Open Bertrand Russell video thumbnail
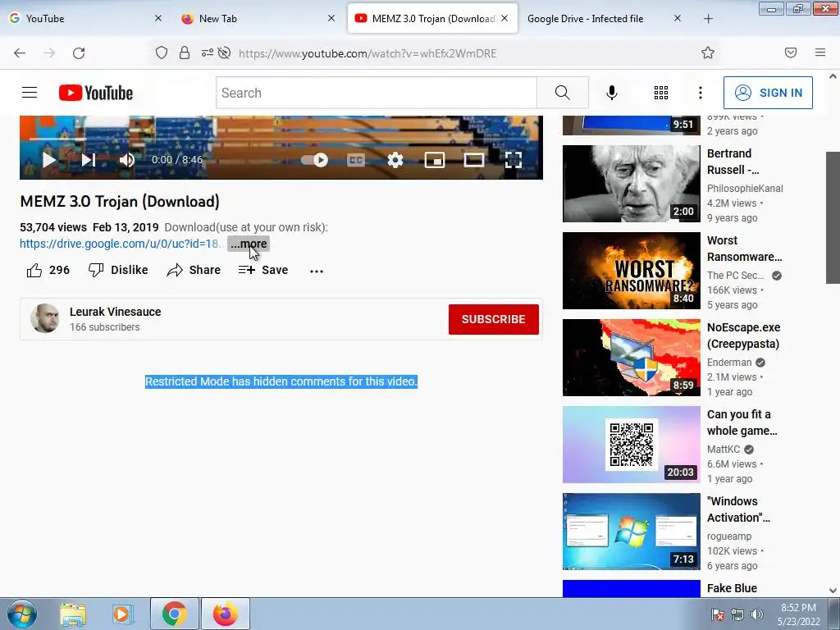Viewport: 840px width, 630px height. click(x=631, y=183)
